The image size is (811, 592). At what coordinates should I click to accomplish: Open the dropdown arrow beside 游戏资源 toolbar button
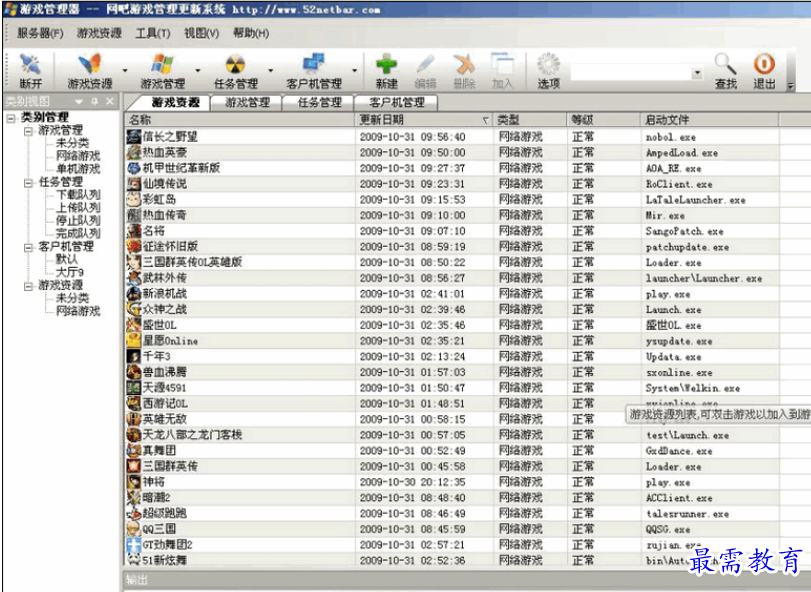125,70
